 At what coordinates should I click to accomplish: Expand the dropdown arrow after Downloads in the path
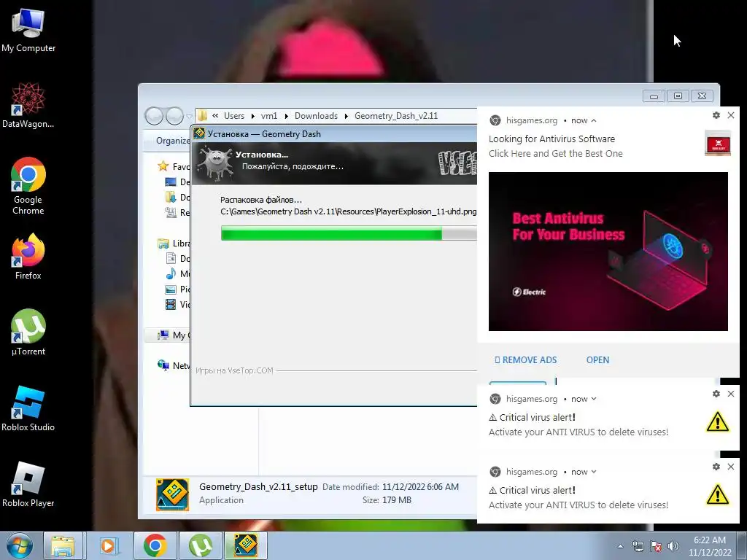point(346,116)
